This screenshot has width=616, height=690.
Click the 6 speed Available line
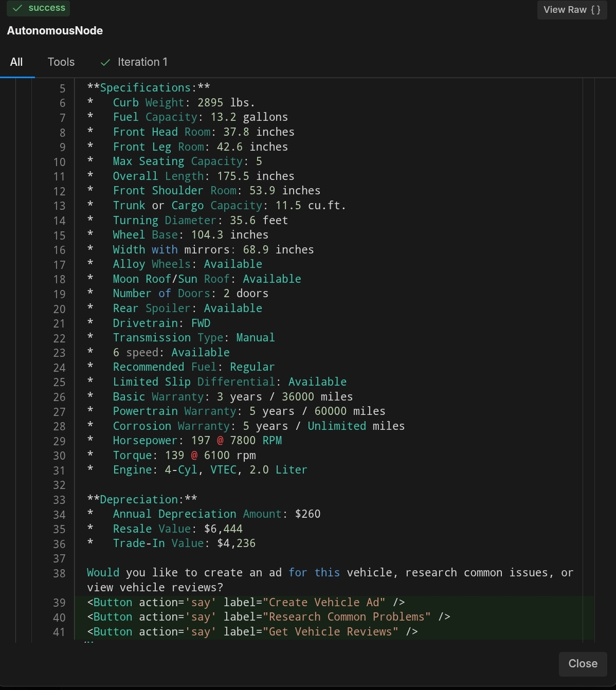coord(158,353)
